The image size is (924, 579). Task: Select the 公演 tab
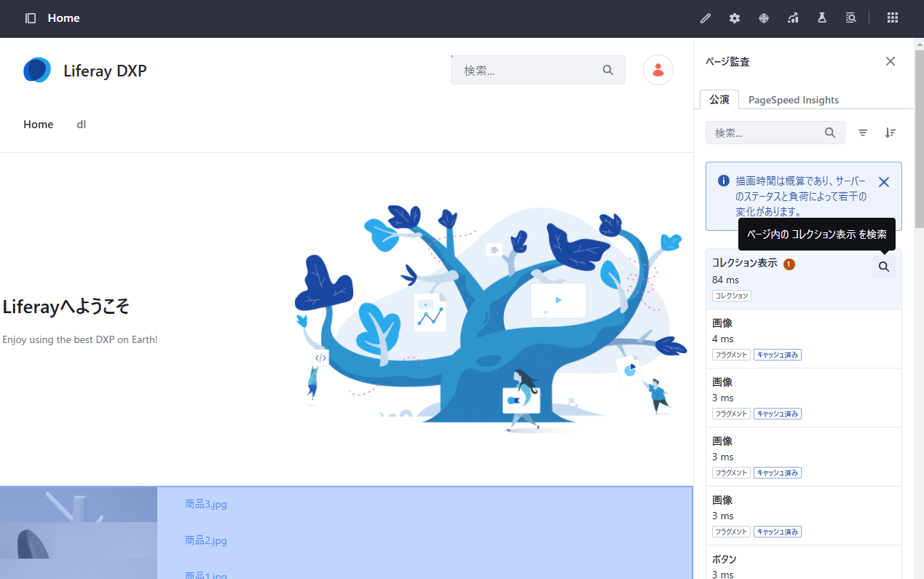click(719, 100)
